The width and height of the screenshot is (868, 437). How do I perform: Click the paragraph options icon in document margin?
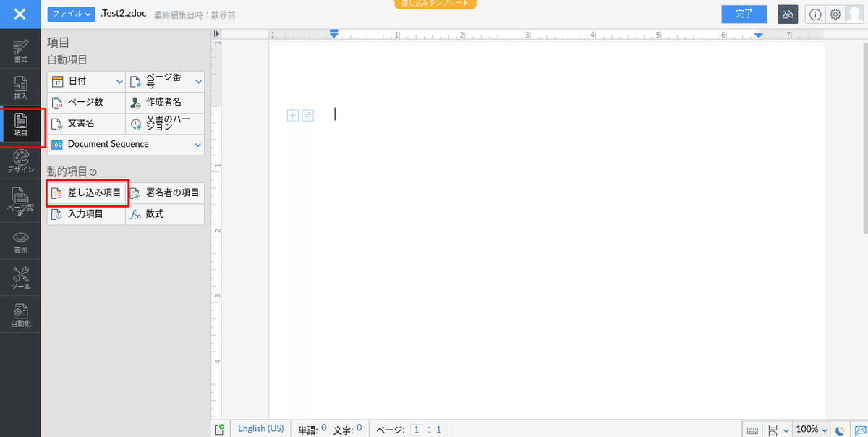(x=307, y=115)
